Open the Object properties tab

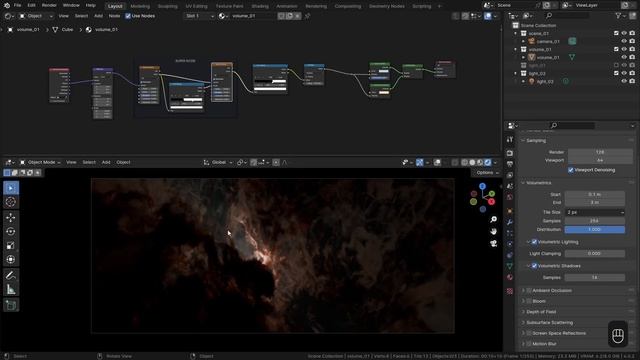pyautogui.click(x=510, y=211)
